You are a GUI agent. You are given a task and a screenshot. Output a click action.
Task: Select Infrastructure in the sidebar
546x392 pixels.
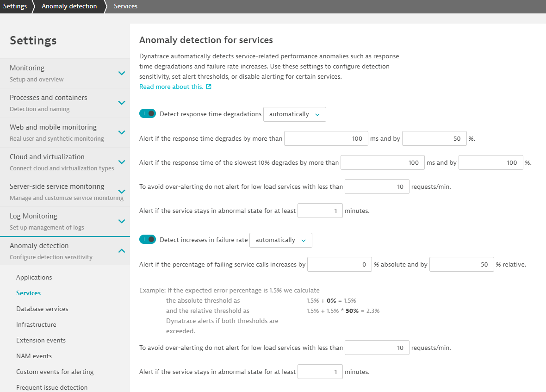coord(36,324)
